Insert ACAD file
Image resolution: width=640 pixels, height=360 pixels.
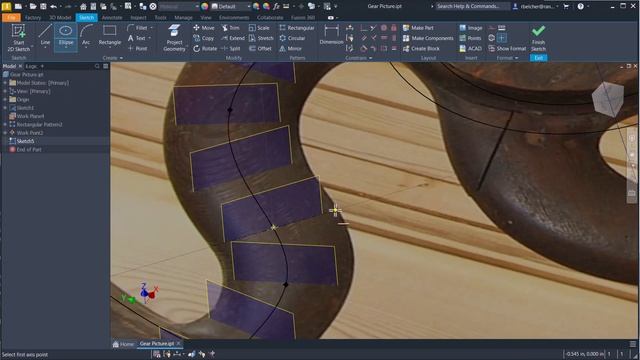pyautogui.click(x=471, y=48)
